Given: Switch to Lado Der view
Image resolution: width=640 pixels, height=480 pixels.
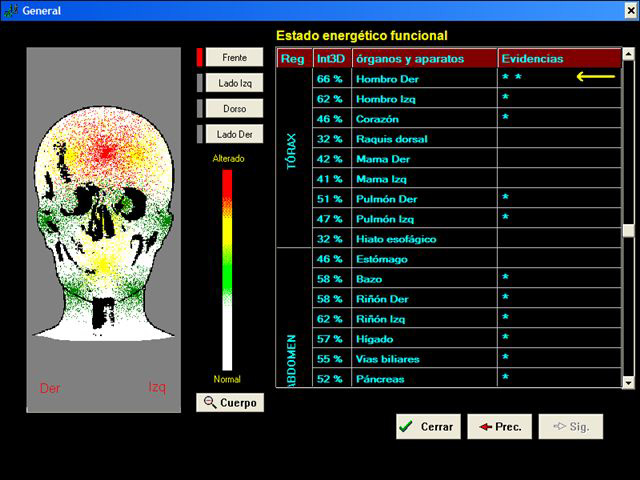Looking at the screenshot, I should tap(234, 133).
